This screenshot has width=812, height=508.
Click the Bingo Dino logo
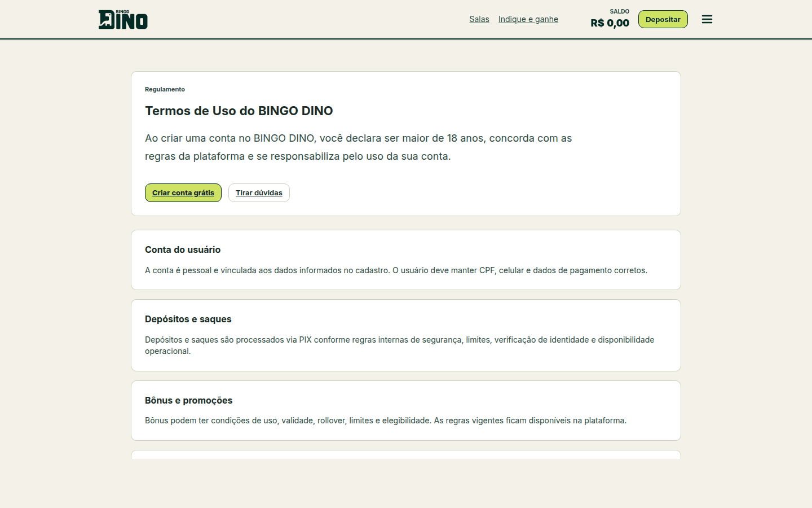pyautogui.click(x=123, y=19)
